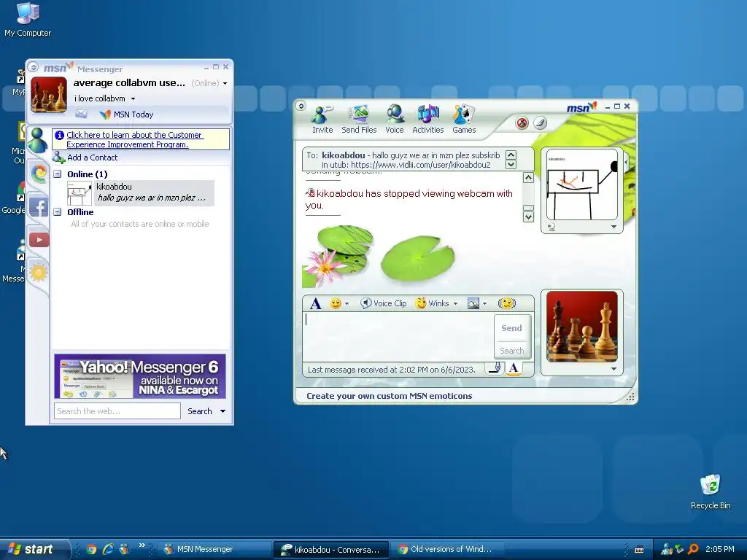Select contact kikoabdou in list
This screenshot has width=747, height=560.
pos(141,192)
